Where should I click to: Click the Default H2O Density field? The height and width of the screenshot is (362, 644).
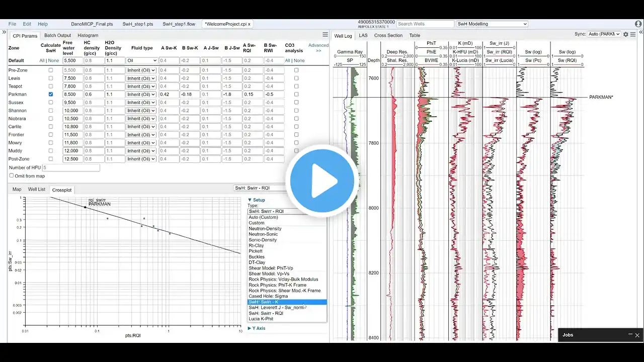coord(115,60)
